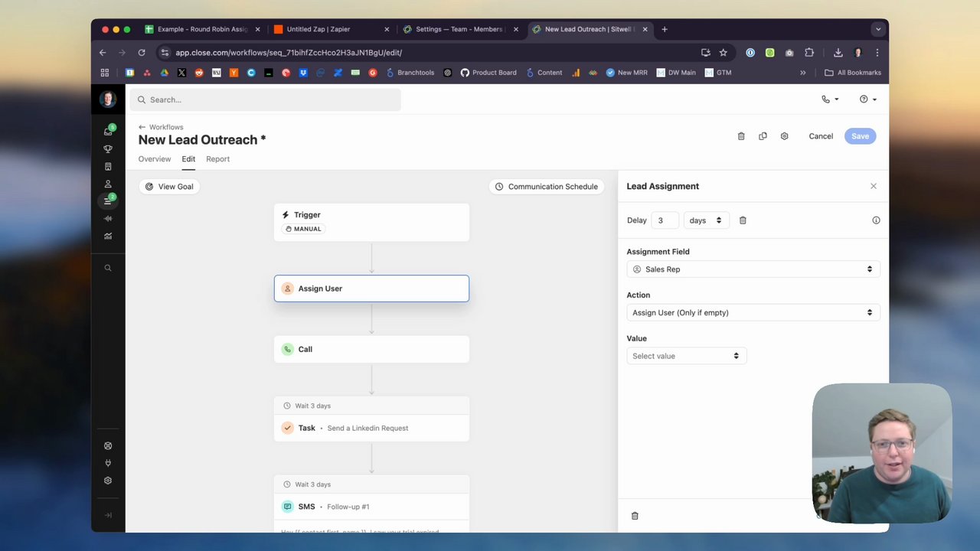Select the SMS Follow-up #1 step
Viewport: 980px width, 551px height.
point(371,507)
